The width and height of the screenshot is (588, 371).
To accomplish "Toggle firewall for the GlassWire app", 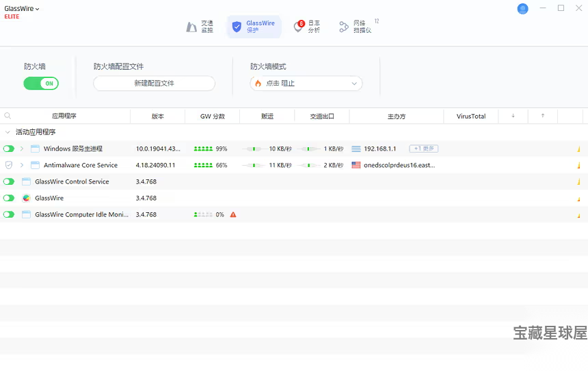I will (x=9, y=199).
